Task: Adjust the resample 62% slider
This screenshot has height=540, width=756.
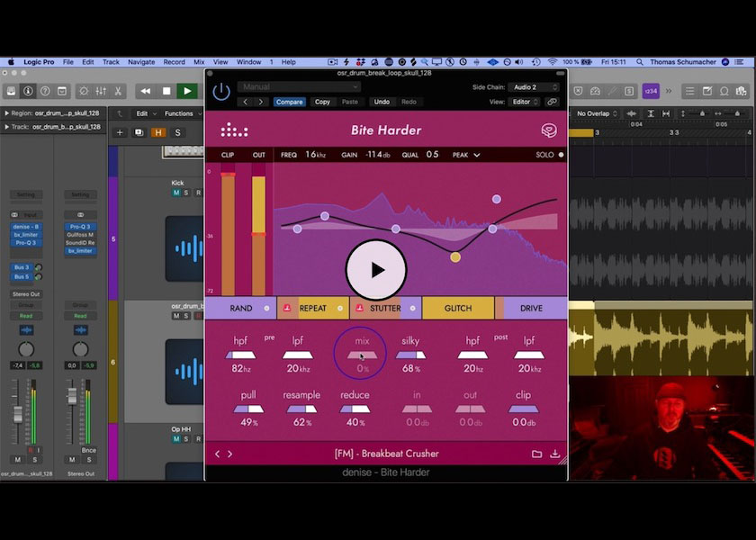Action: [x=301, y=409]
